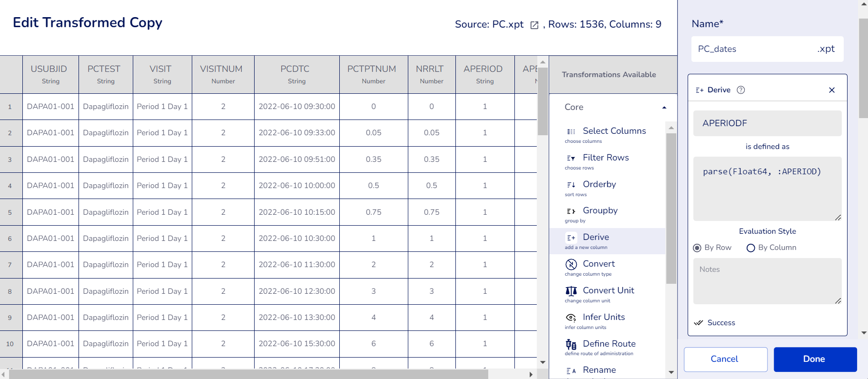Click the right panel scrollbar down arrow

[864, 333]
